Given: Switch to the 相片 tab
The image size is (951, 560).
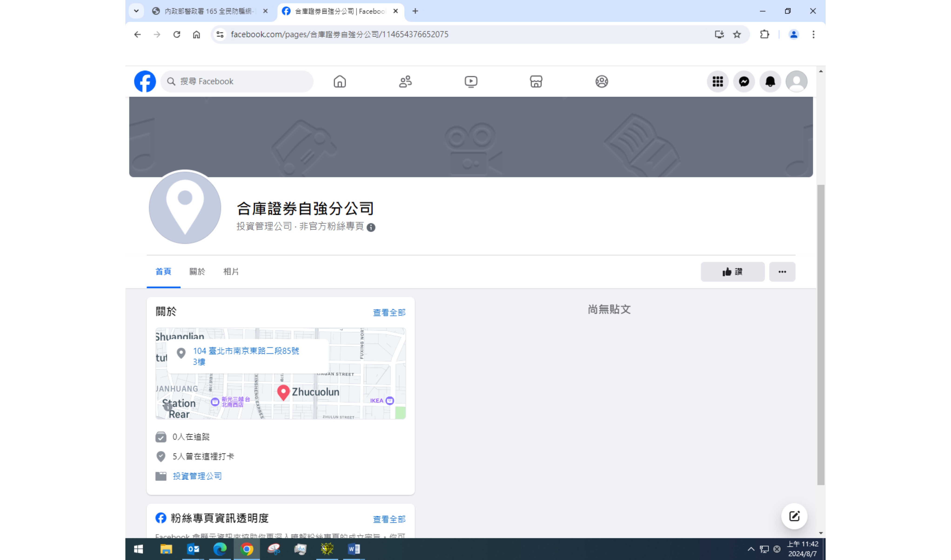Looking at the screenshot, I should pos(231,272).
